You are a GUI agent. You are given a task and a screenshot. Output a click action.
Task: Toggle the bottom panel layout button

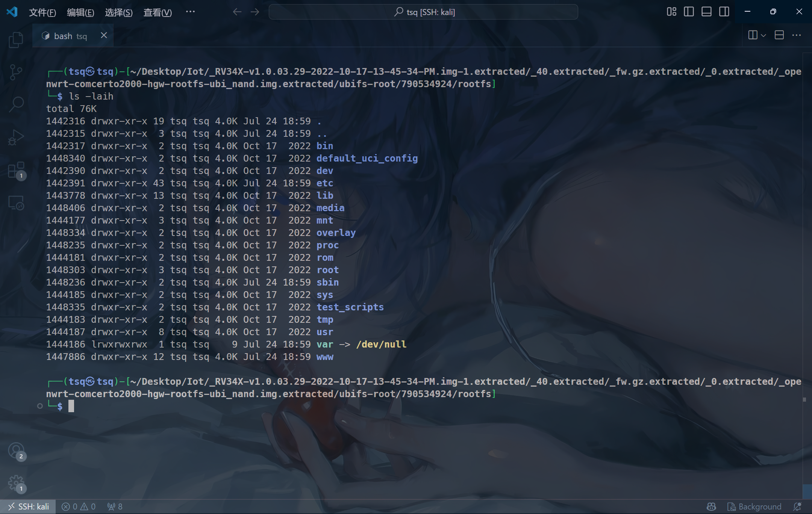706,12
